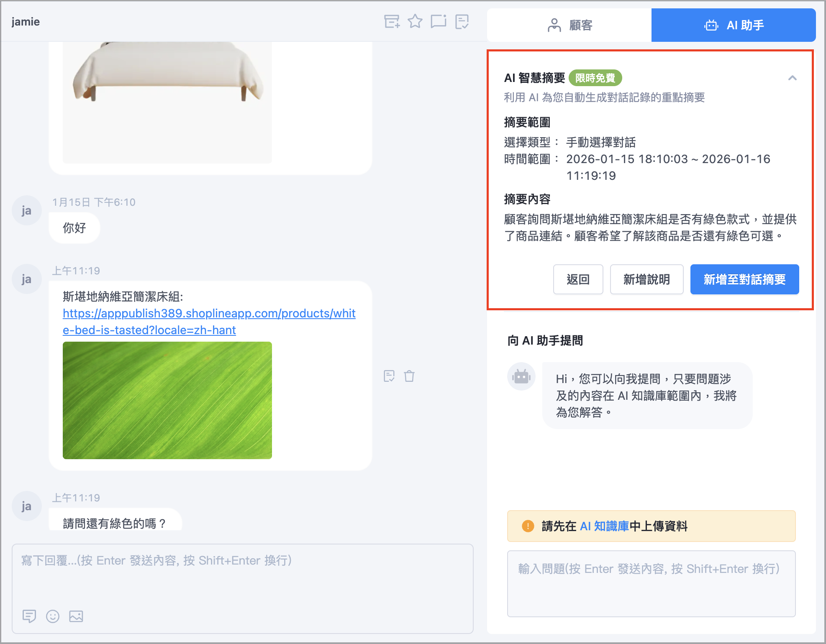Collapse the AI 智慧摘要 section
The image size is (826, 644).
pos(792,78)
